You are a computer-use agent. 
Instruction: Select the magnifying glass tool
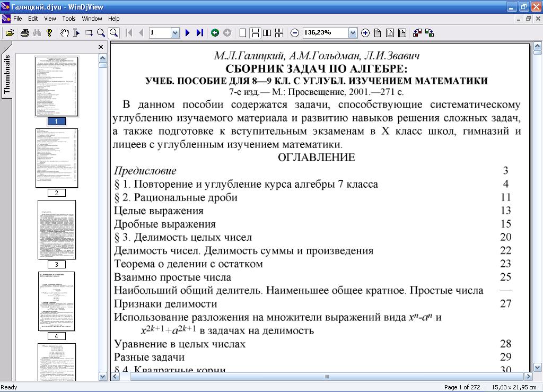coord(101,33)
